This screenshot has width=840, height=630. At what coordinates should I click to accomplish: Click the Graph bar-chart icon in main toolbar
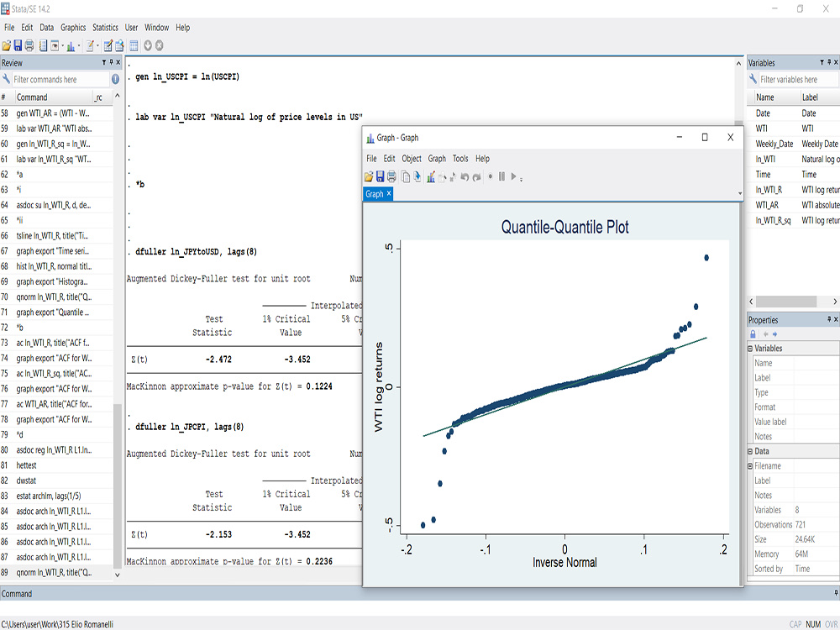click(71, 46)
